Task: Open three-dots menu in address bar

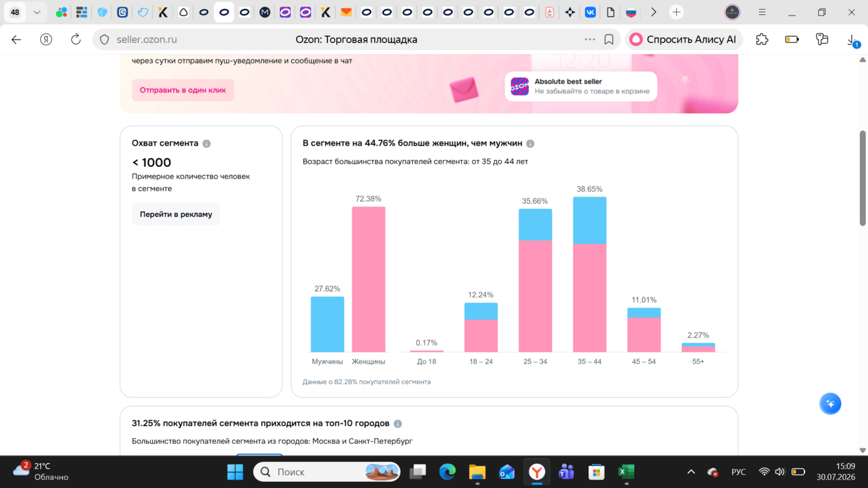Action: pos(589,39)
